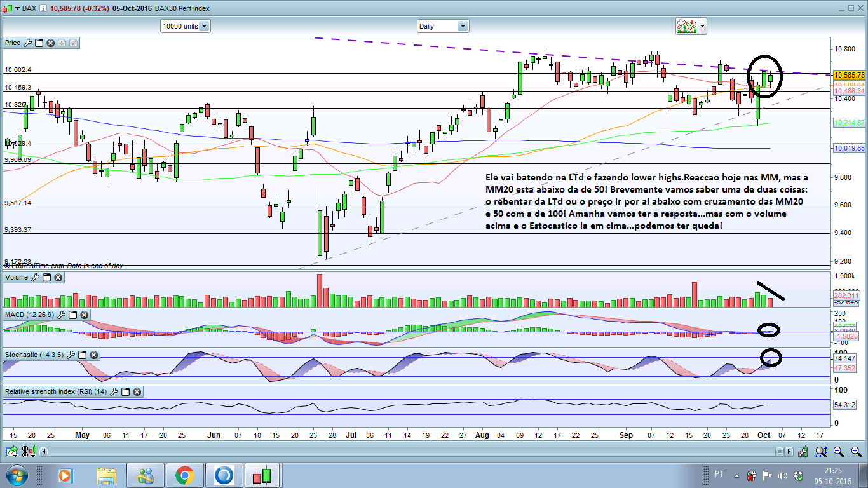Viewport: 868px width, 488px height.
Task: Open Windows Explorer from taskbar
Action: pos(106,475)
